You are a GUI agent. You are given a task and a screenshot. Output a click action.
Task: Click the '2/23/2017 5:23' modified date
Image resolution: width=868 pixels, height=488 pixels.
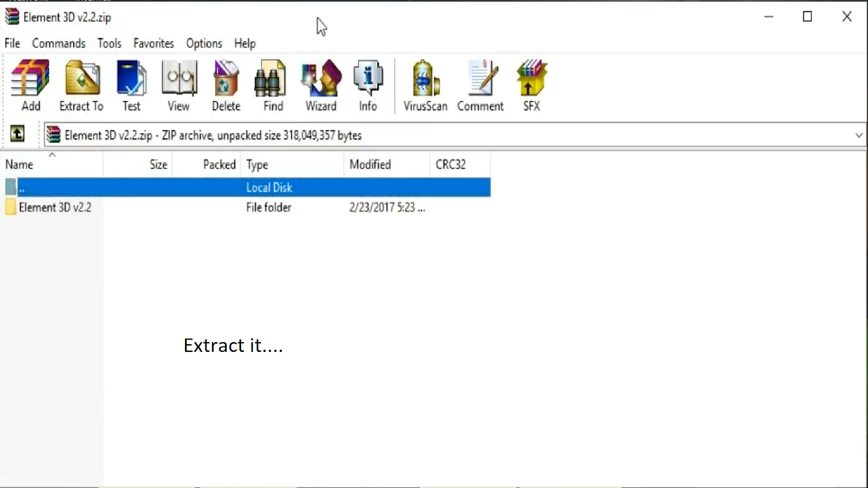click(387, 207)
